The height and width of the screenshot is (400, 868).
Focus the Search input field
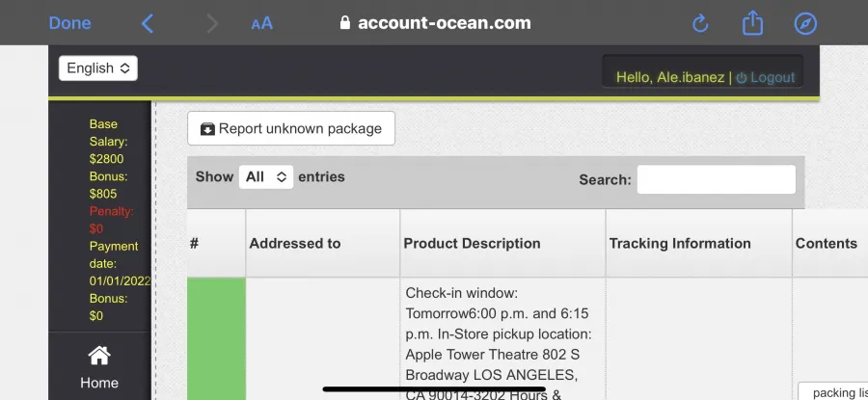(x=717, y=179)
